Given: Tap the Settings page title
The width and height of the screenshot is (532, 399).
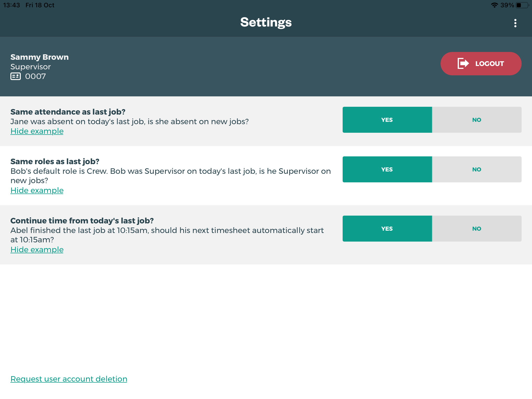Looking at the screenshot, I should click(x=266, y=22).
